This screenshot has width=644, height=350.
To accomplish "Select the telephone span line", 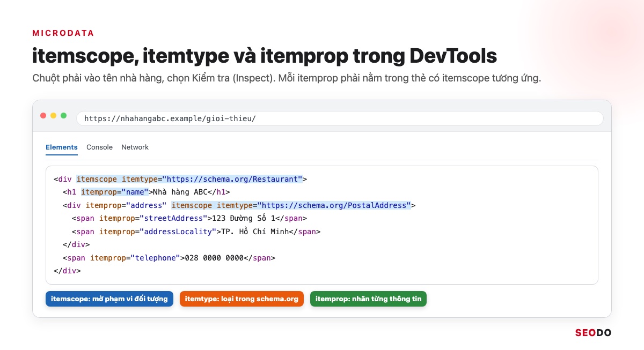I will click(x=169, y=258).
